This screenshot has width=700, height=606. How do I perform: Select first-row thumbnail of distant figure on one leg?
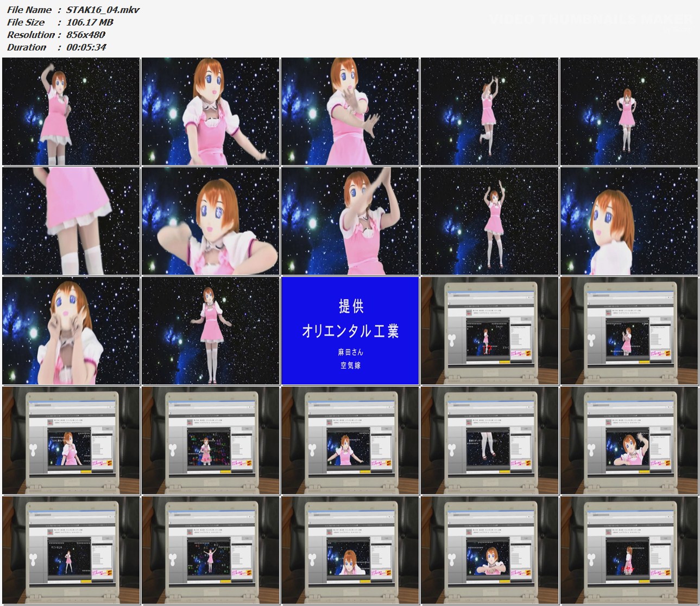click(x=490, y=111)
